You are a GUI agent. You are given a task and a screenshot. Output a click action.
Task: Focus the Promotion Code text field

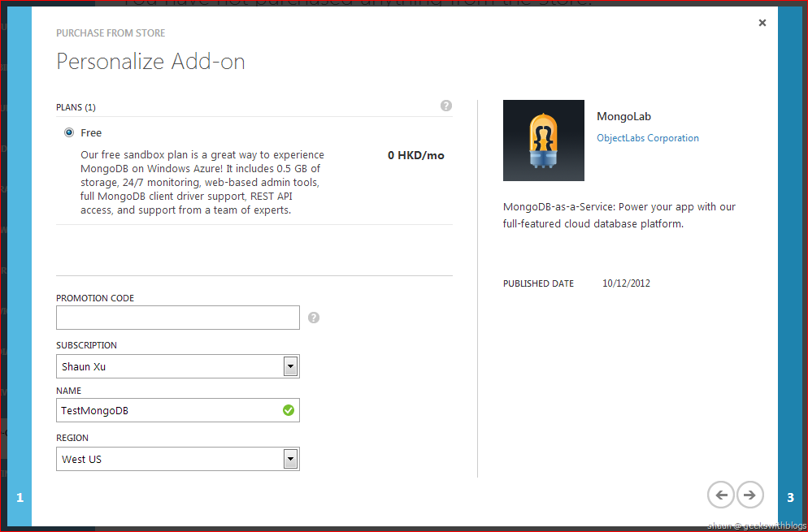tap(178, 318)
